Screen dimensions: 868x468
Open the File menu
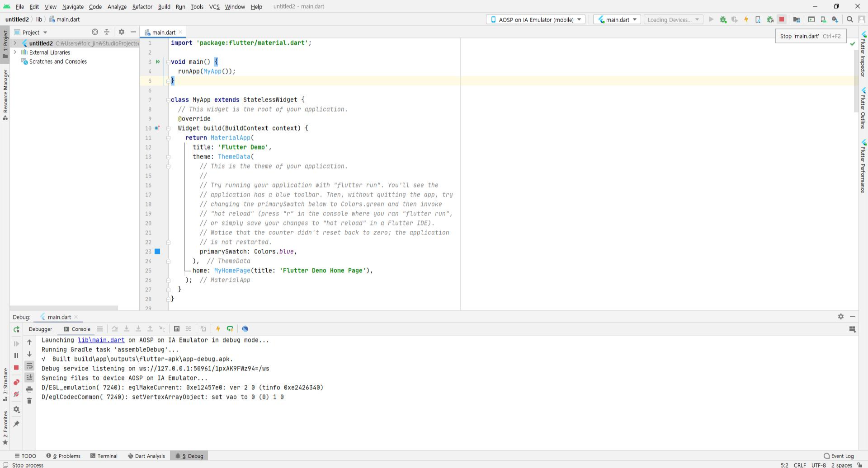point(20,7)
